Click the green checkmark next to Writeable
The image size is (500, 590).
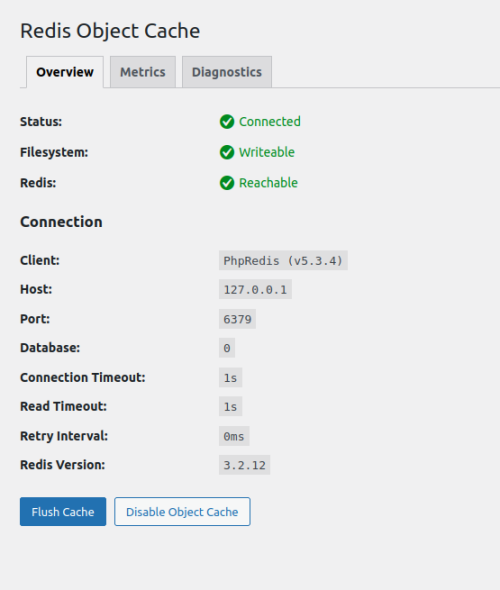[x=227, y=152]
